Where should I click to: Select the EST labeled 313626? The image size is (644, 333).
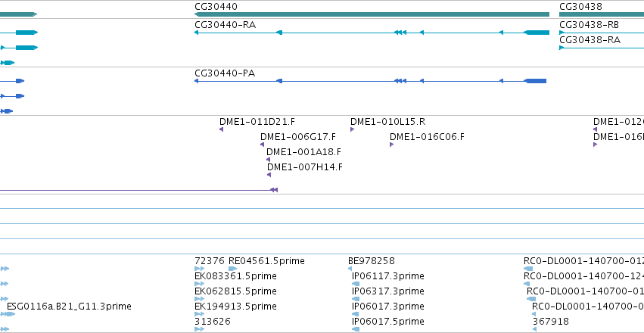[213, 322]
